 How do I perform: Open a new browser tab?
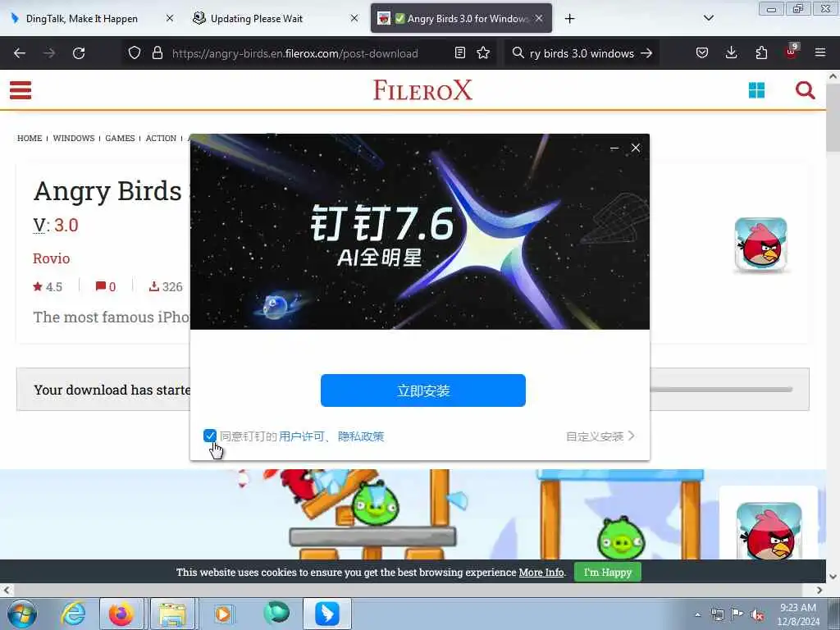pyautogui.click(x=569, y=19)
